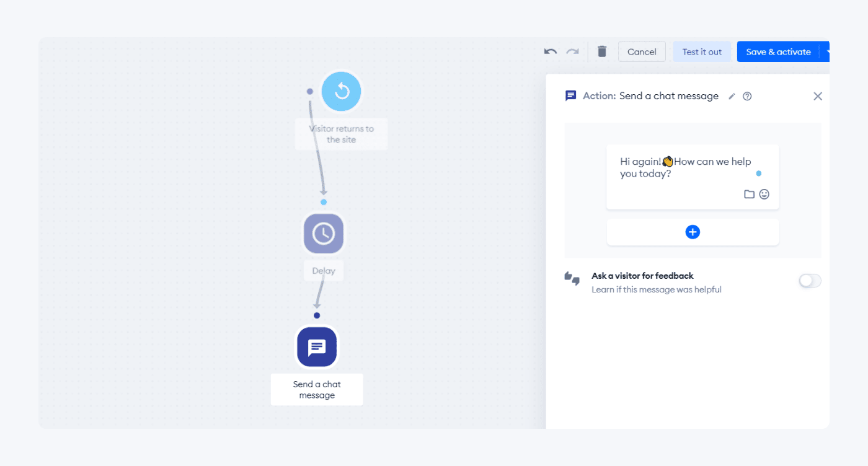
Task: Click the Ask a visitor for feedback text
Action: [x=642, y=276]
